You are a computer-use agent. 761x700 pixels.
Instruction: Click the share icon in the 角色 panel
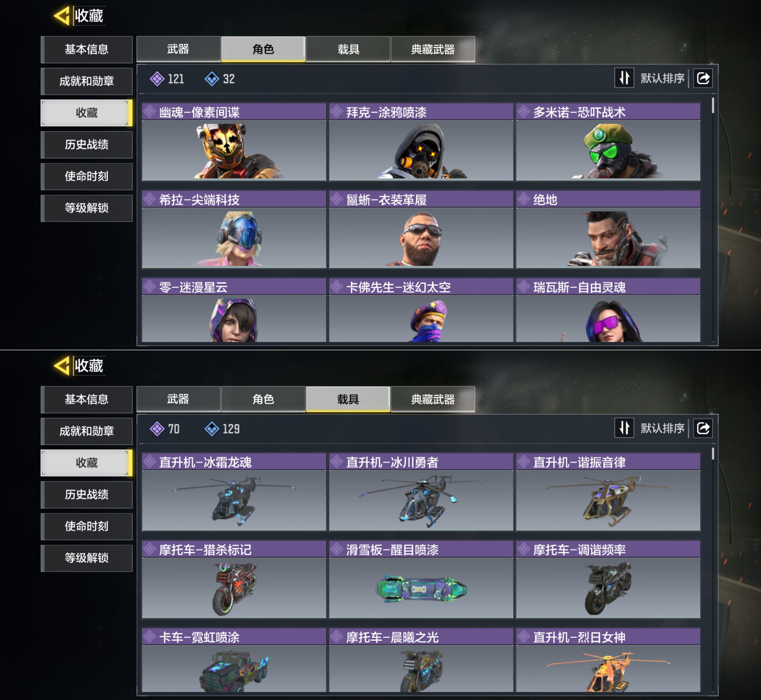(703, 78)
